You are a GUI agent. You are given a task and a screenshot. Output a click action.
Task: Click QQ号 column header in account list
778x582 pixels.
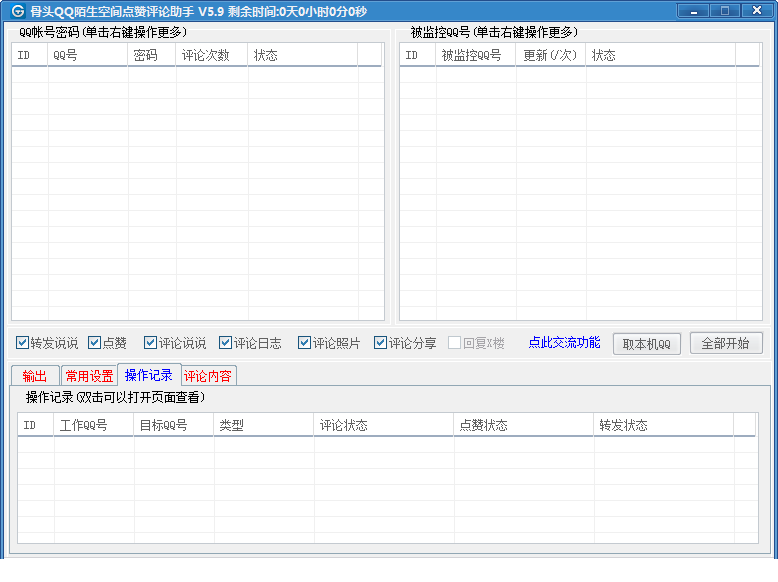point(87,55)
